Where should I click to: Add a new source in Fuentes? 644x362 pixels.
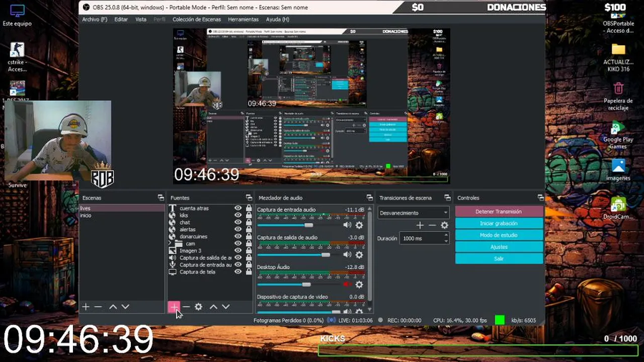pos(174,307)
